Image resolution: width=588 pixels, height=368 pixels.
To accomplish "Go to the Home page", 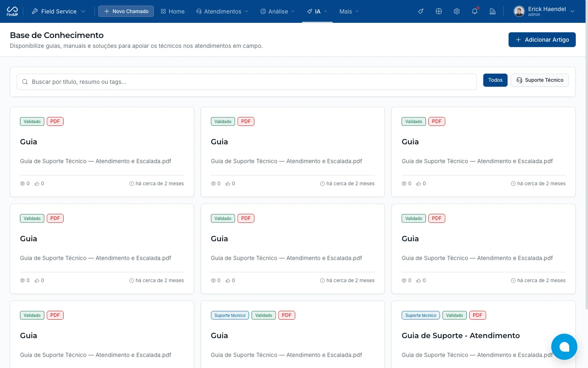I will click(x=173, y=11).
